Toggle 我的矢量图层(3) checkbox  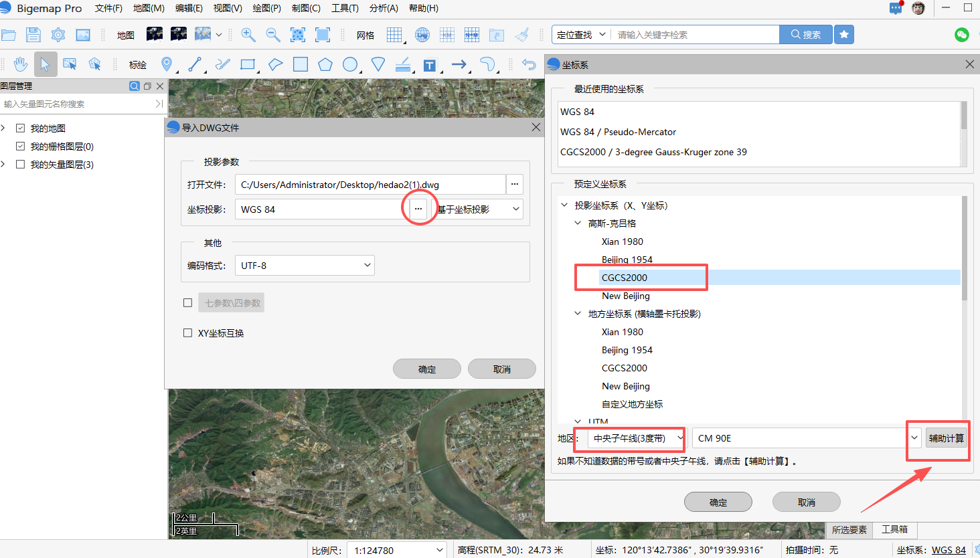[x=21, y=164]
